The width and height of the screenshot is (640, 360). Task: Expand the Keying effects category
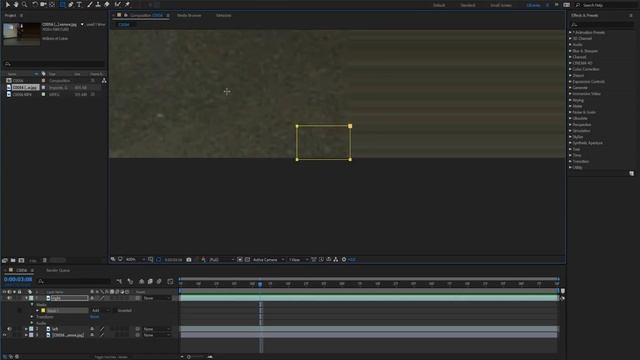(x=570, y=100)
